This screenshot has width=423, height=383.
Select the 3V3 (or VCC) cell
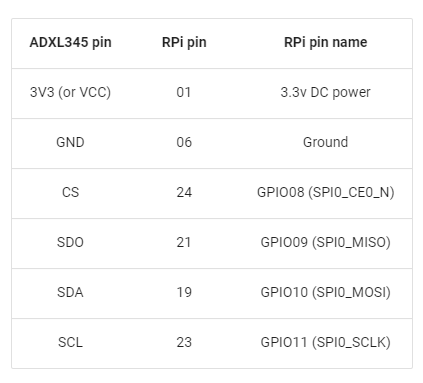point(70,92)
